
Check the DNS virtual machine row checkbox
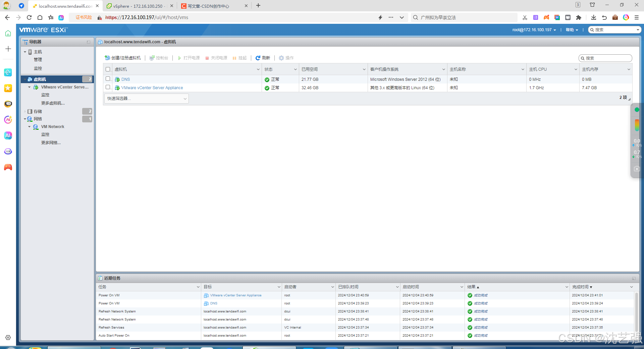tap(108, 79)
